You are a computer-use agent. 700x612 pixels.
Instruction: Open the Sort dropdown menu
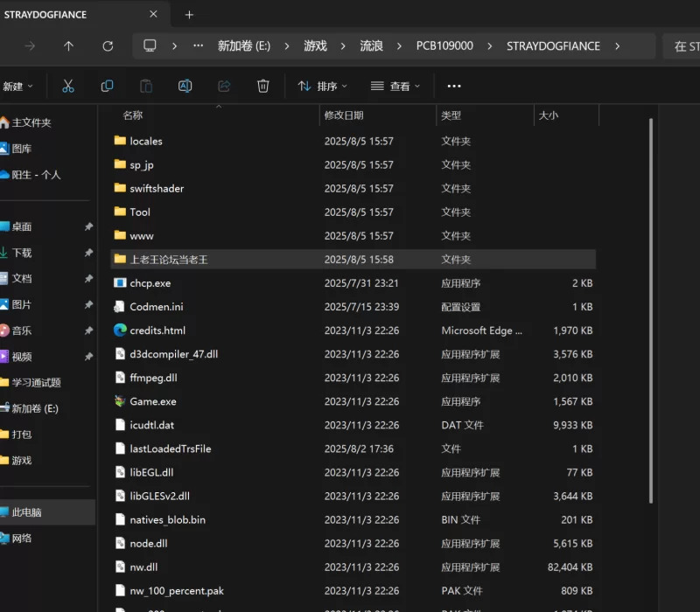pos(322,86)
